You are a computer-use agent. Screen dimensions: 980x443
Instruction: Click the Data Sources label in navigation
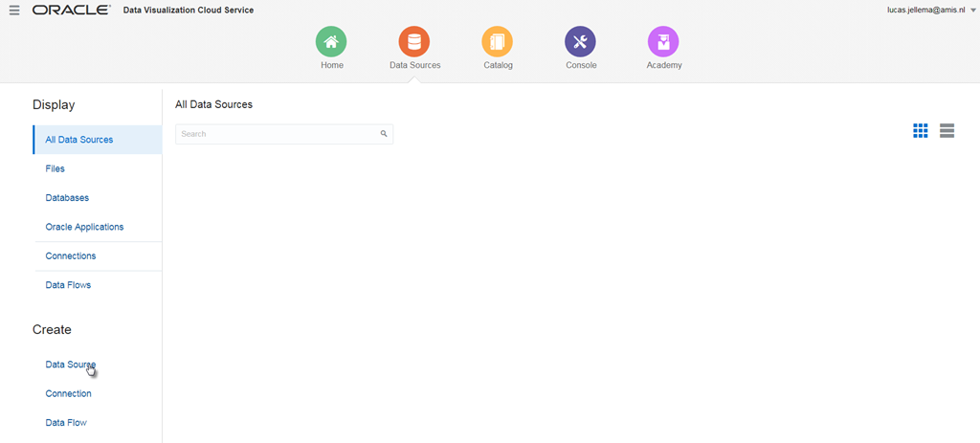pyautogui.click(x=415, y=65)
